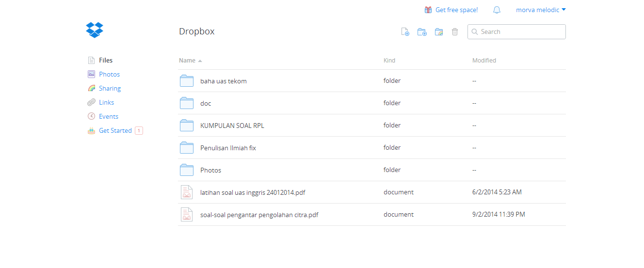
Task: Click the baha uas tekom folder icon
Action: (187, 81)
